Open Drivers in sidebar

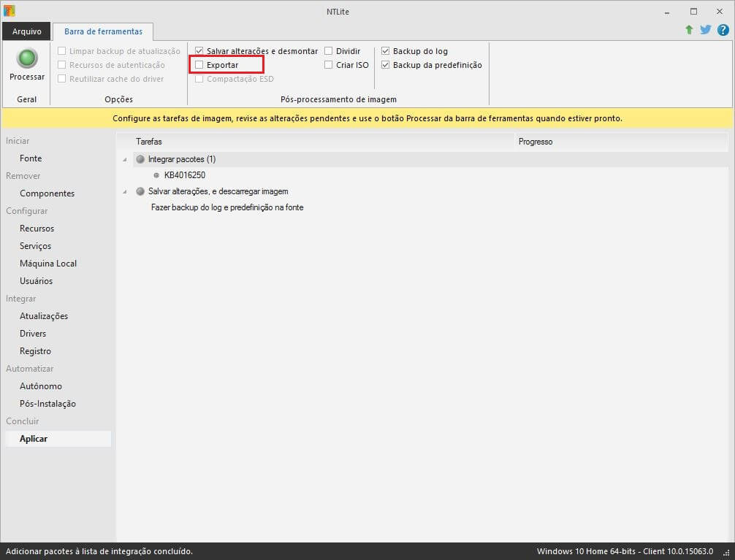pyautogui.click(x=33, y=334)
